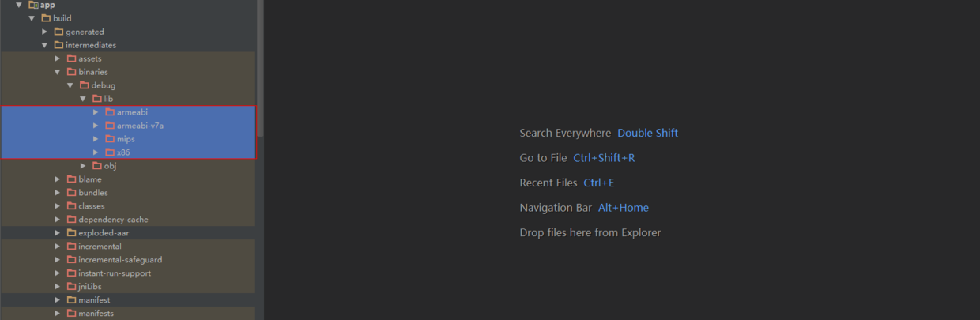The image size is (980, 320).
Task: Select the incremental-safeguard folder
Action: tap(119, 260)
